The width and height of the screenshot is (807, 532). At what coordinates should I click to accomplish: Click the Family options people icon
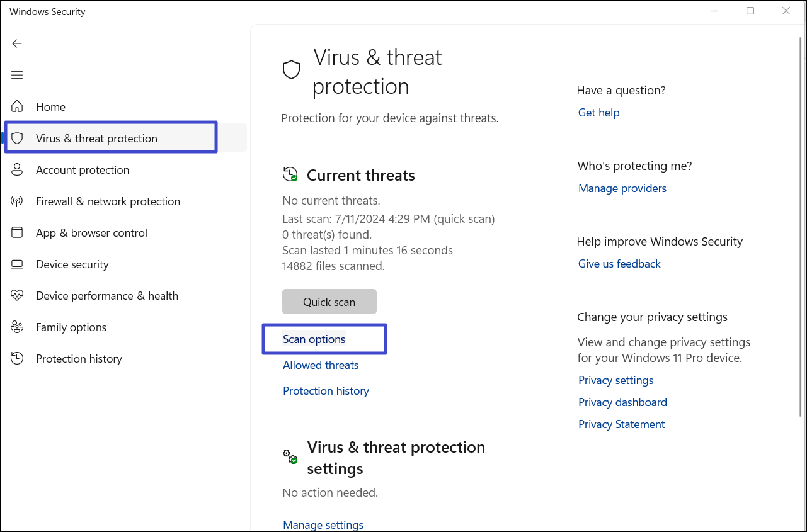[x=17, y=327]
